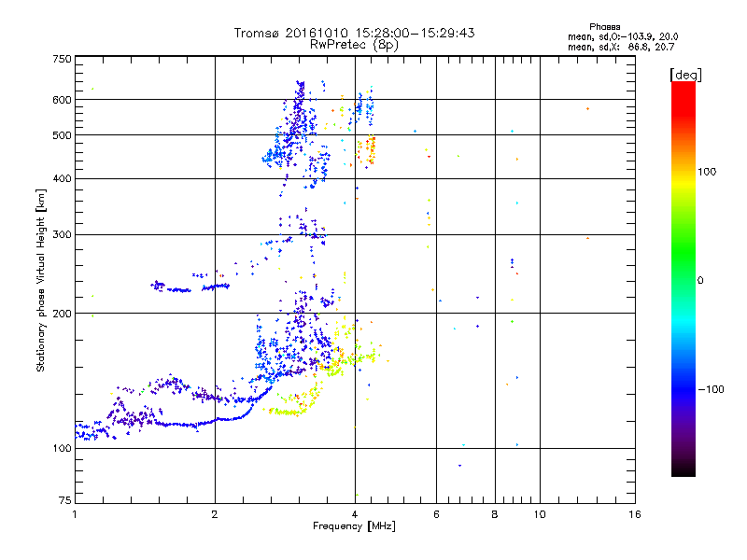
Task: Click the 'Stationary phase Virtual Height [km]' y-axis label
Action: (40, 280)
